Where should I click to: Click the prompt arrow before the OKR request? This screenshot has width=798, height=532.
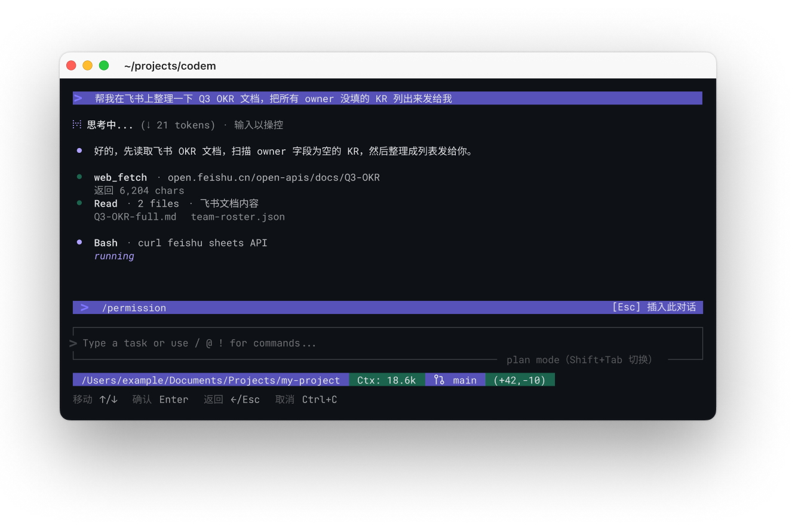click(78, 99)
